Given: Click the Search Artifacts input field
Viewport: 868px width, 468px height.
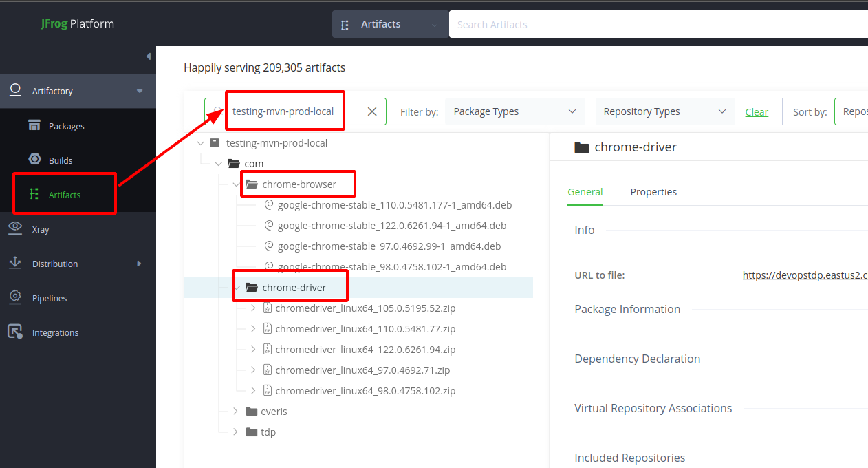Looking at the screenshot, I should pyautogui.click(x=658, y=24).
